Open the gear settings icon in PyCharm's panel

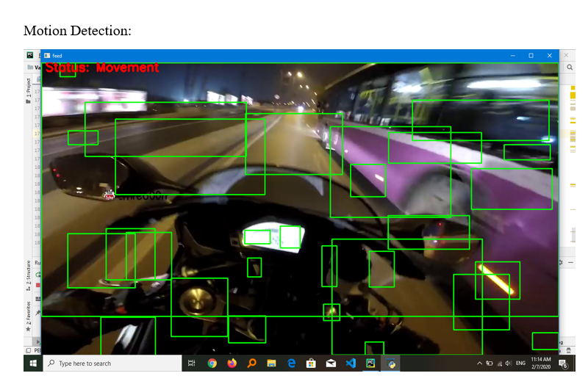point(561,262)
